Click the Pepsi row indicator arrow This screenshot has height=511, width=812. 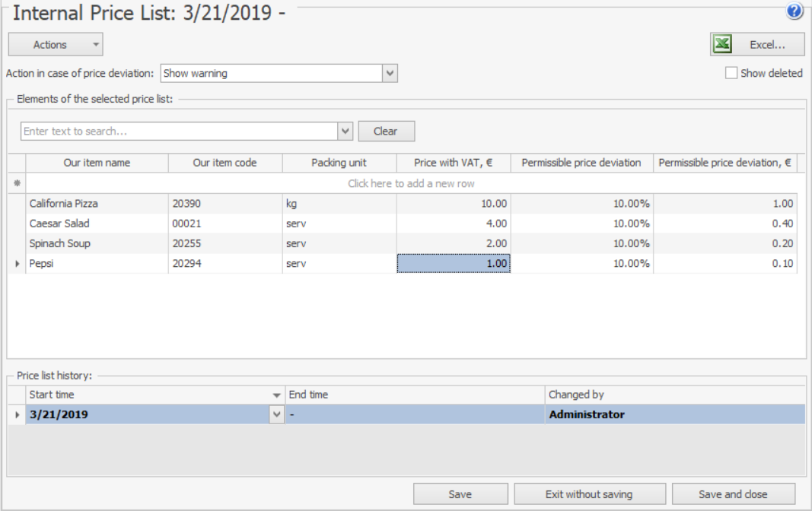pyautogui.click(x=17, y=264)
